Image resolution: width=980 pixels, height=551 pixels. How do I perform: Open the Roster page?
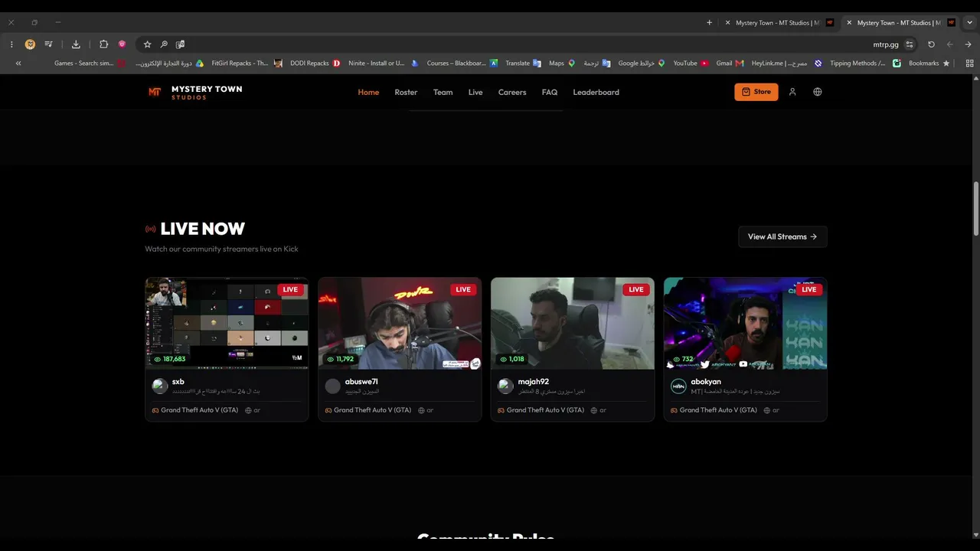[406, 92]
